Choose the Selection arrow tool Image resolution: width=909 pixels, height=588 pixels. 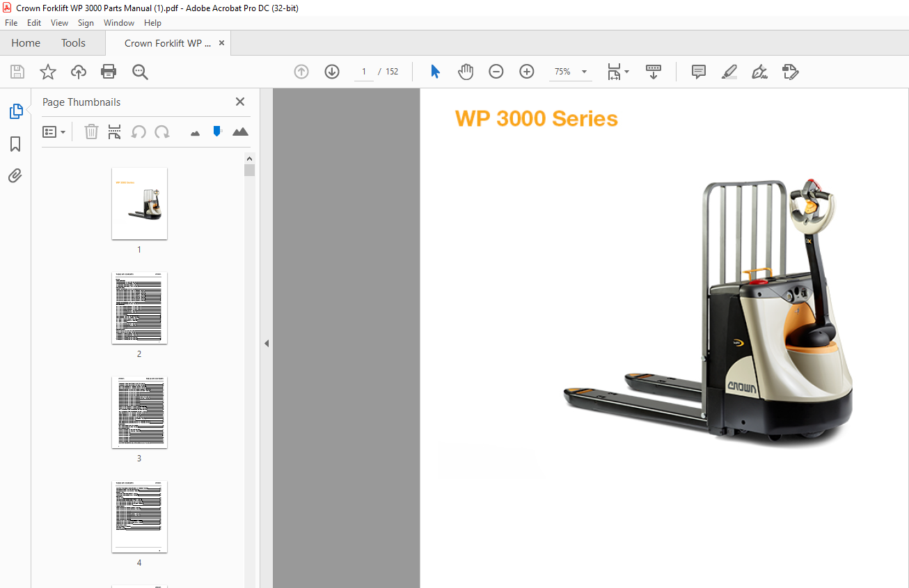435,72
